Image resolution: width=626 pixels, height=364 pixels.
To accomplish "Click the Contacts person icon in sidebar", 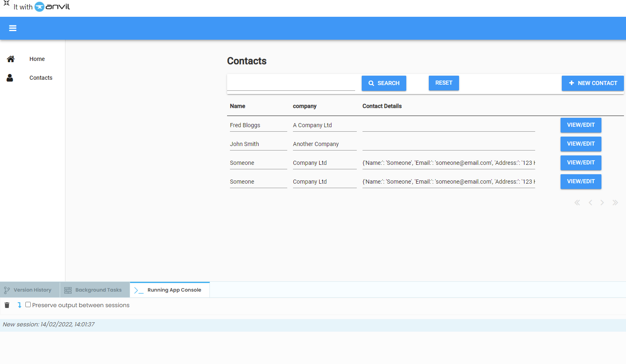I will point(10,78).
